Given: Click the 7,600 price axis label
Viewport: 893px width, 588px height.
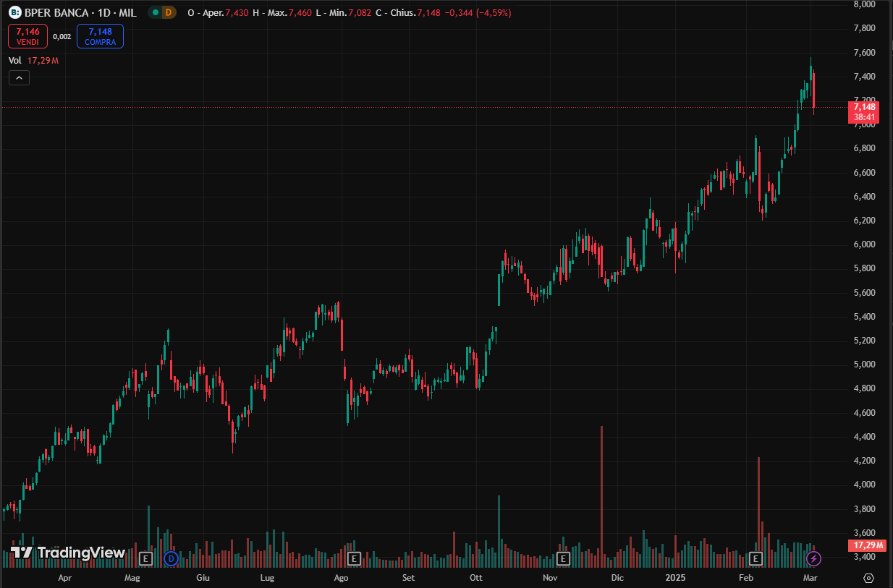Looking at the screenshot, I should (x=866, y=53).
